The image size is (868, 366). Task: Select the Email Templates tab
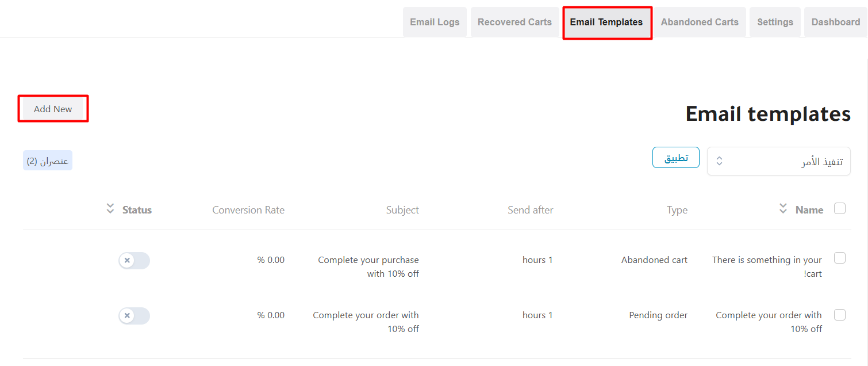point(606,22)
